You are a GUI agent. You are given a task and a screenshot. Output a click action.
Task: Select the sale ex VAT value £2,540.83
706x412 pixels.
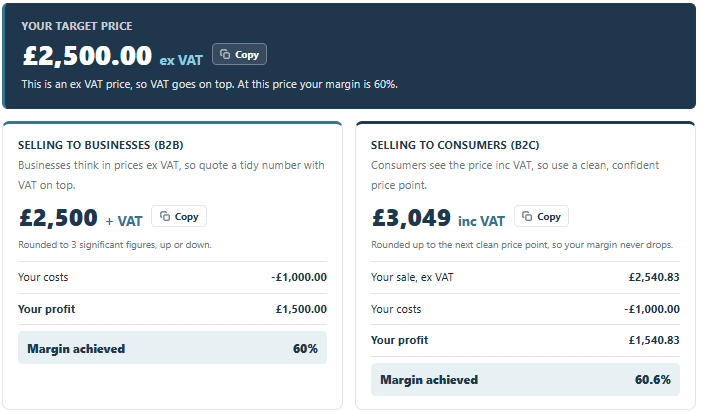654,277
